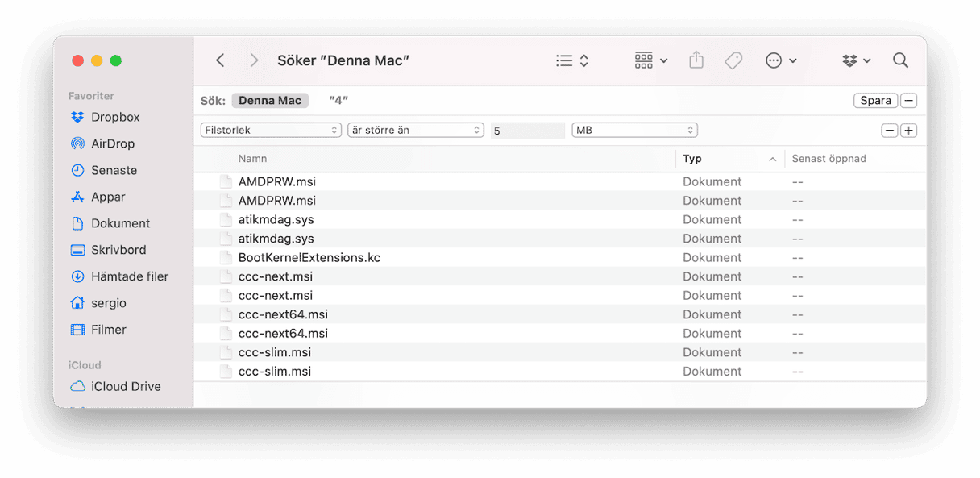Viewport: 980px width, 478px height.
Task: Click the AirDrop sidebar icon
Action: (x=77, y=143)
